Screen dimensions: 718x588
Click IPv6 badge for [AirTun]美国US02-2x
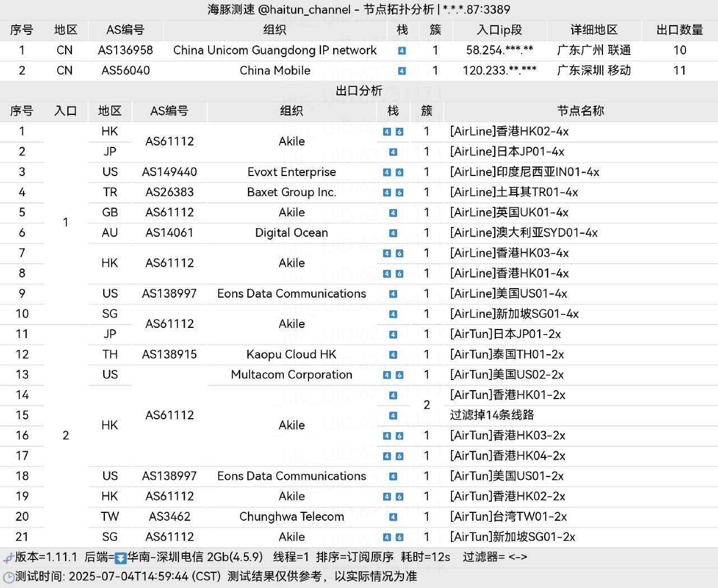tap(399, 375)
